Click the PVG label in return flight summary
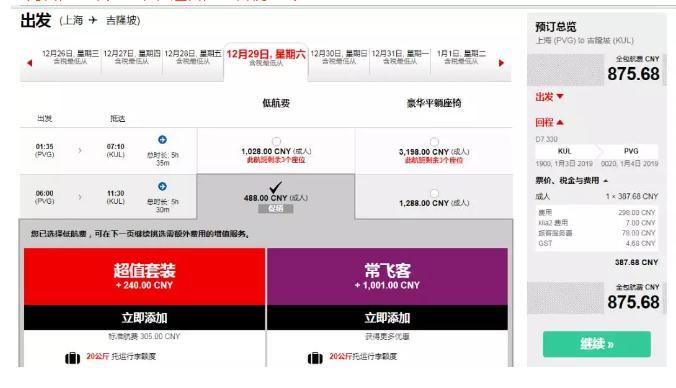The image size is (676, 388). click(x=631, y=151)
